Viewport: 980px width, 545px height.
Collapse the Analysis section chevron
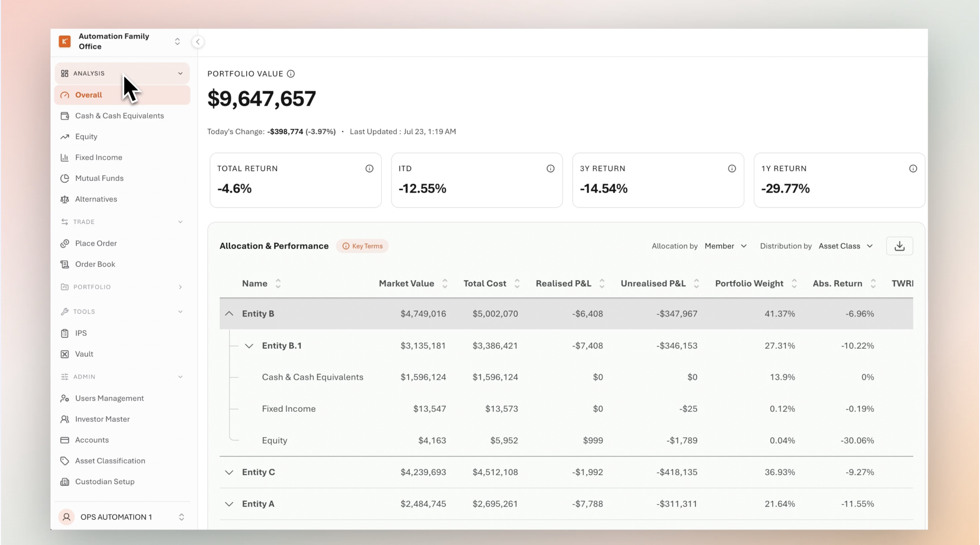tap(180, 73)
